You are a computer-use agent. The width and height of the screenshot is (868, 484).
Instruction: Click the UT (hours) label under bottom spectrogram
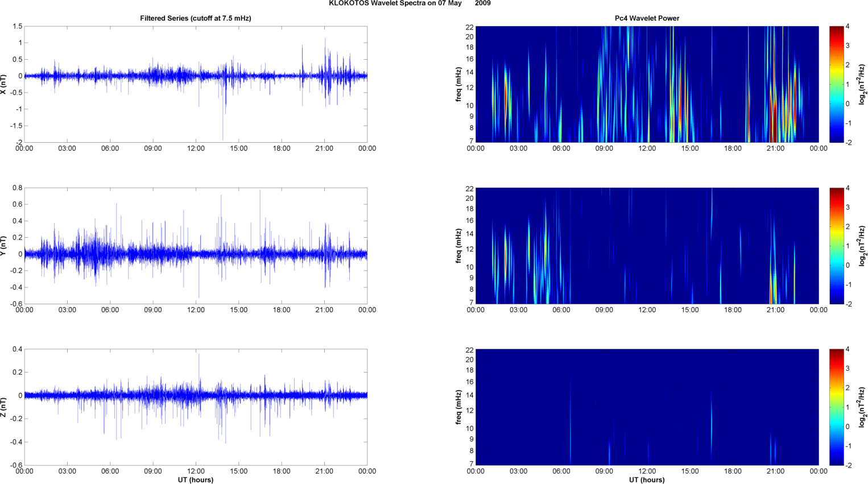647,480
